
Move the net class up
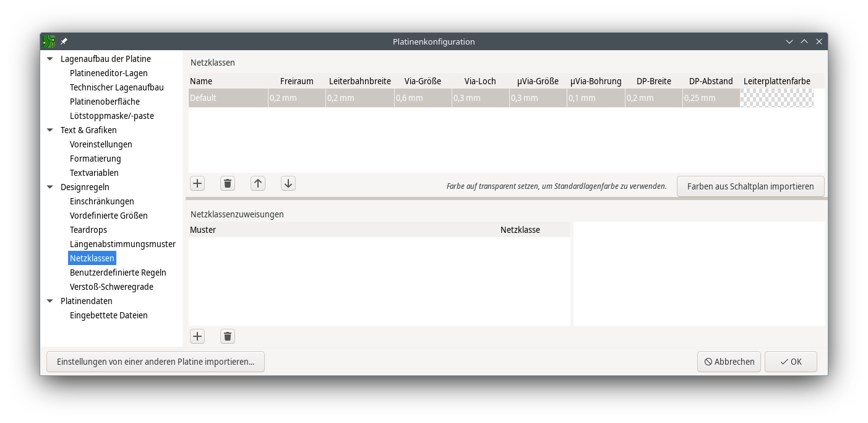click(x=258, y=183)
